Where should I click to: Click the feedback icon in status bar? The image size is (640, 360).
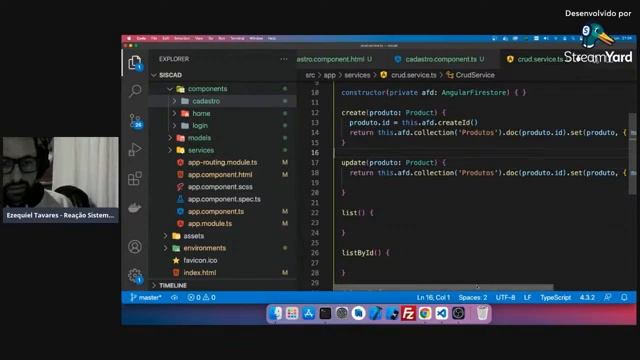[x=608, y=298]
